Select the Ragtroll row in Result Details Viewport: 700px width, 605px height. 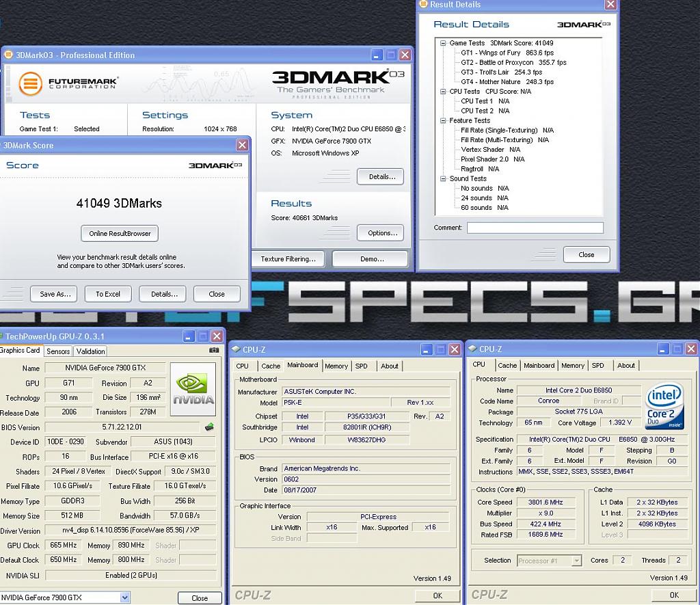480,170
